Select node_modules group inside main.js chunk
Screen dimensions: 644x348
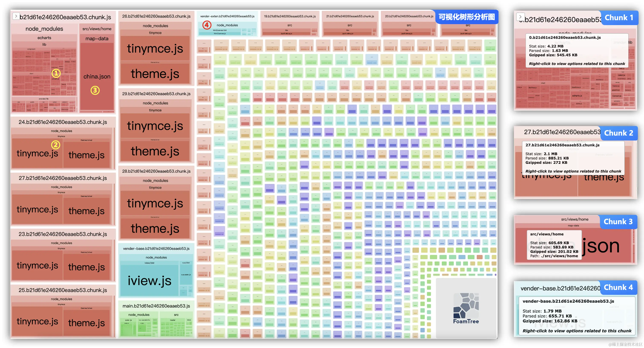[139, 315]
